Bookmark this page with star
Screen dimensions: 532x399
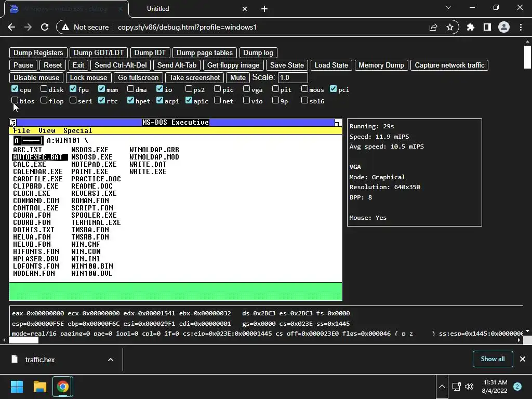[x=450, y=27]
